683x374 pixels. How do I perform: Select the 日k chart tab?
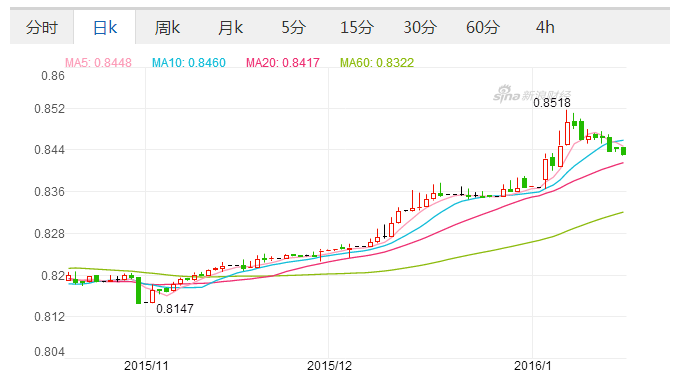[105, 27]
